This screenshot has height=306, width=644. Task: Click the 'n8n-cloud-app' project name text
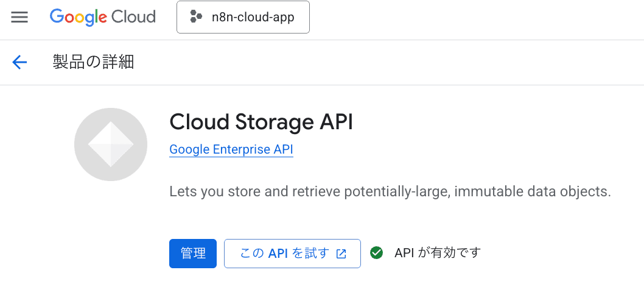coord(253,17)
